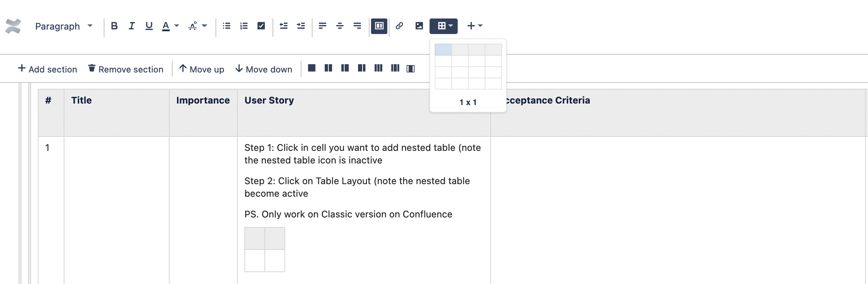Select two-column section layout

pyautogui.click(x=328, y=68)
